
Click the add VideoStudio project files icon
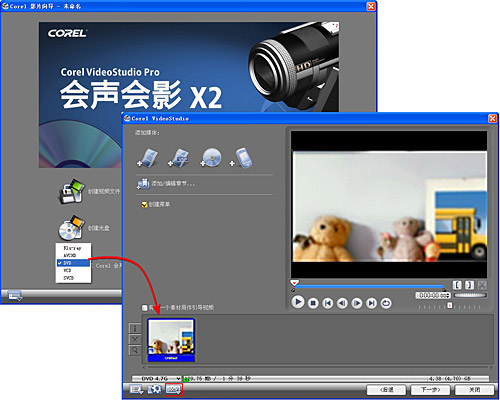(178, 158)
